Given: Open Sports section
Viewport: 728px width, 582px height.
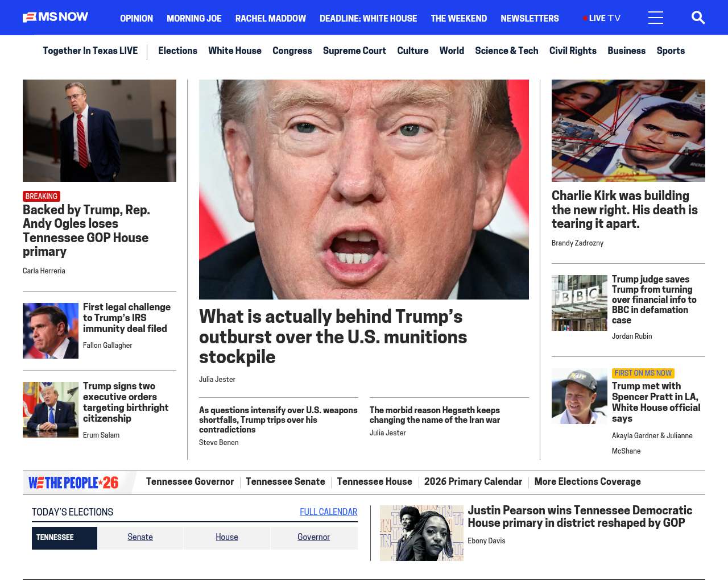Looking at the screenshot, I should 671,51.
